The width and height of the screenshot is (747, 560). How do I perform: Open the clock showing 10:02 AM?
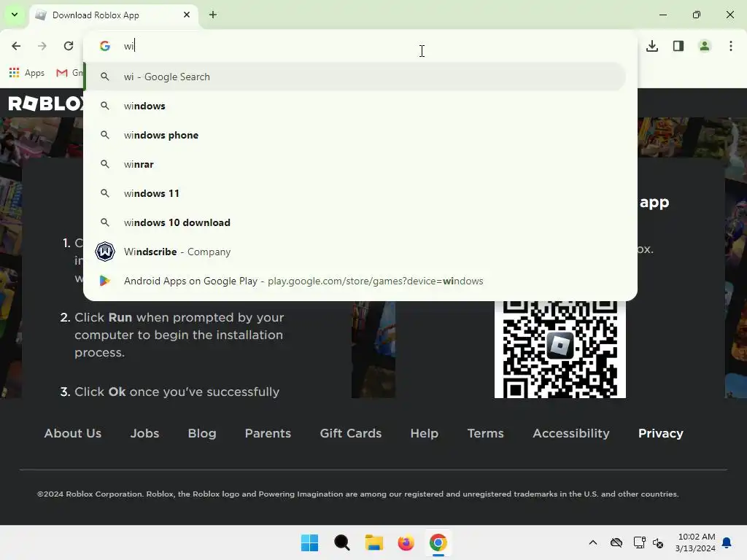(x=695, y=542)
